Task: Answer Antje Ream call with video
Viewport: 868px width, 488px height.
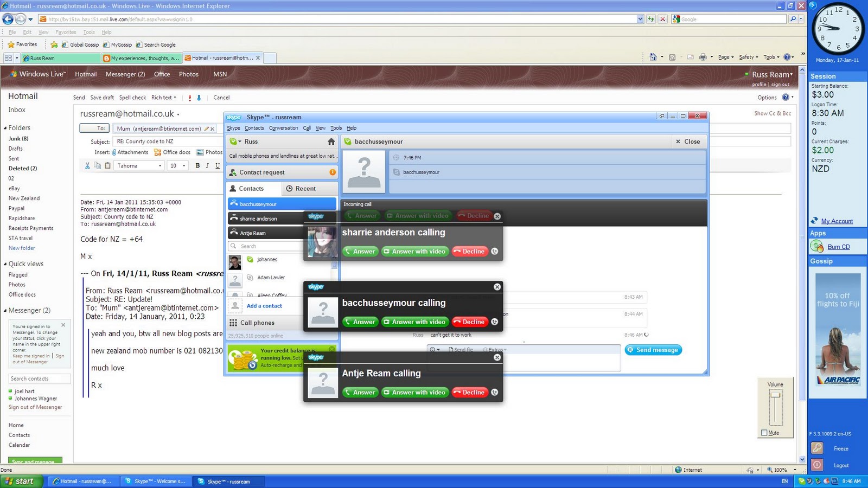Action: pos(415,393)
